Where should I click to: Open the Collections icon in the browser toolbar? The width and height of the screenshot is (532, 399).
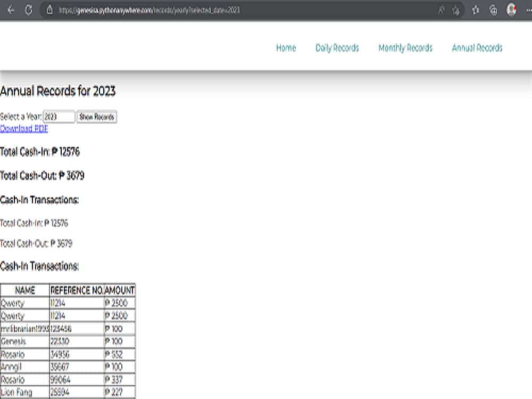click(x=493, y=10)
